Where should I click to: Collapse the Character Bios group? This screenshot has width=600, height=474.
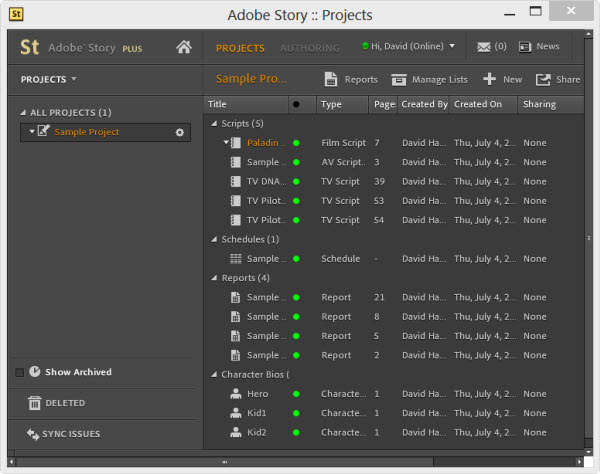(x=214, y=375)
